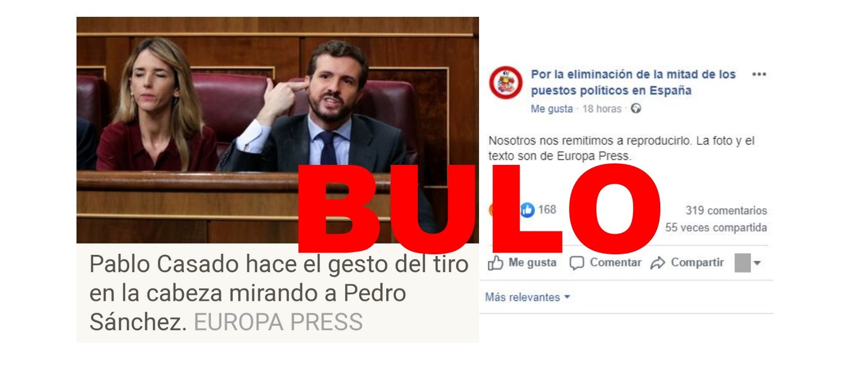The image size is (868, 366).
Task: Expand the profile selector dropdown arrow
Action: 757,263
